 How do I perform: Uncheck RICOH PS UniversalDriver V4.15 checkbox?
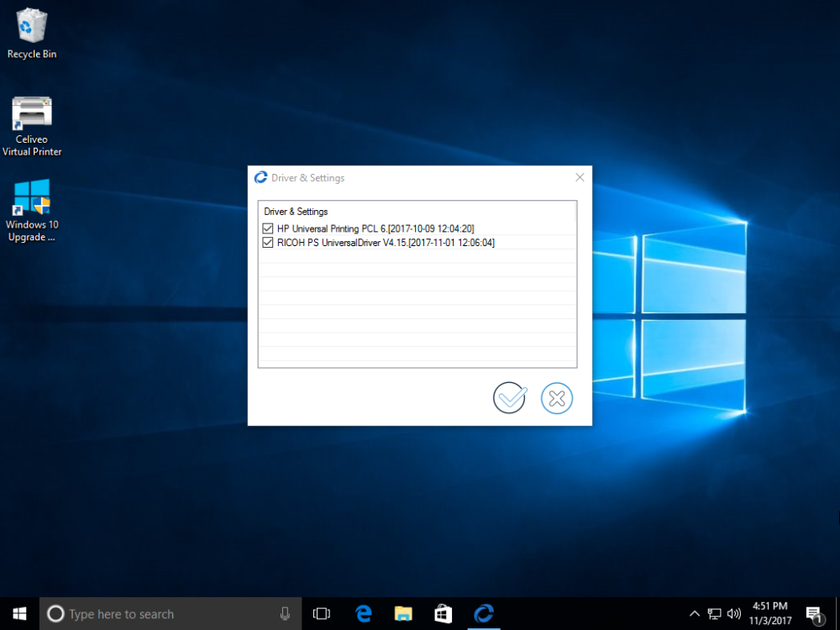[x=268, y=243]
